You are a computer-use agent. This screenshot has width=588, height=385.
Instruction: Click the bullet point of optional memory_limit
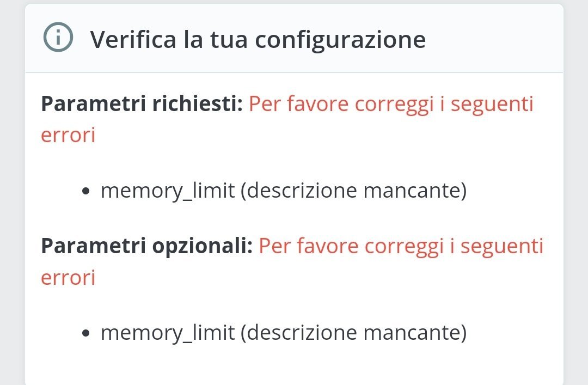[x=85, y=333]
